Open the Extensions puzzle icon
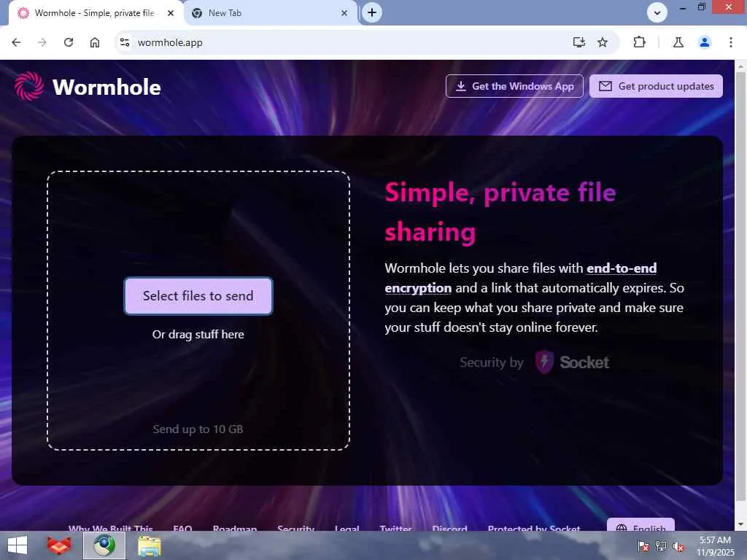This screenshot has height=560, width=747. tap(639, 42)
